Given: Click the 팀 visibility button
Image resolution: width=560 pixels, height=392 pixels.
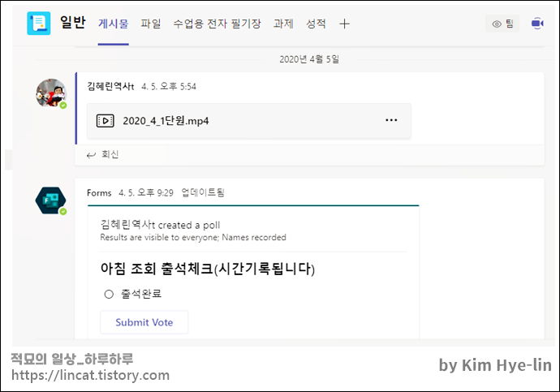Looking at the screenshot, I should [502, 24].
